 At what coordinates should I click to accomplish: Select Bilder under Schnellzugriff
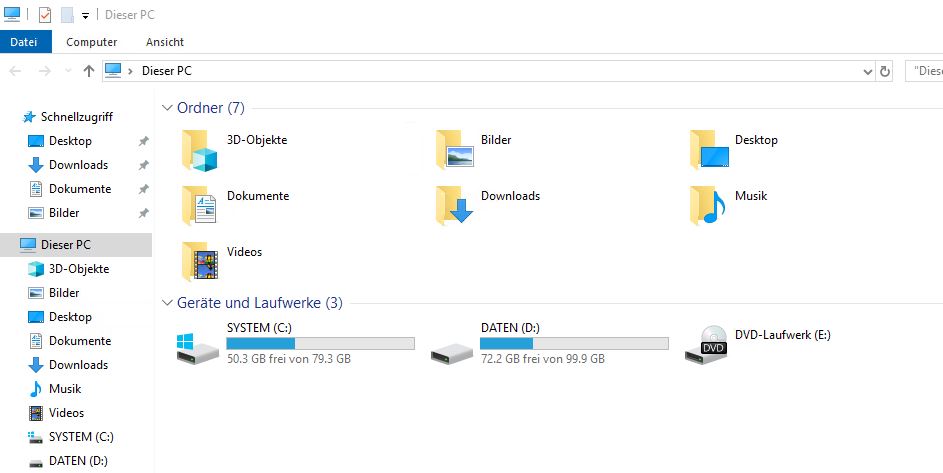pyautogui.click(x=64, y=213)
